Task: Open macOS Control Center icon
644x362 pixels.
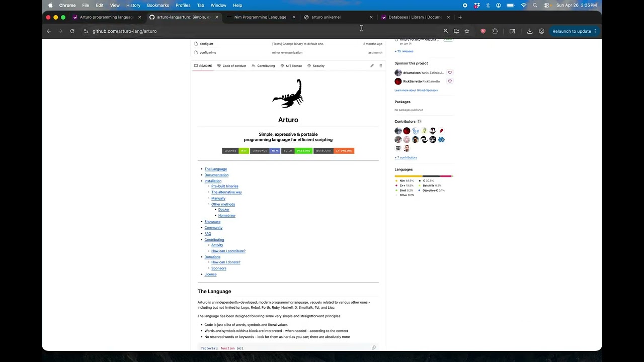Action: [546, 5]
